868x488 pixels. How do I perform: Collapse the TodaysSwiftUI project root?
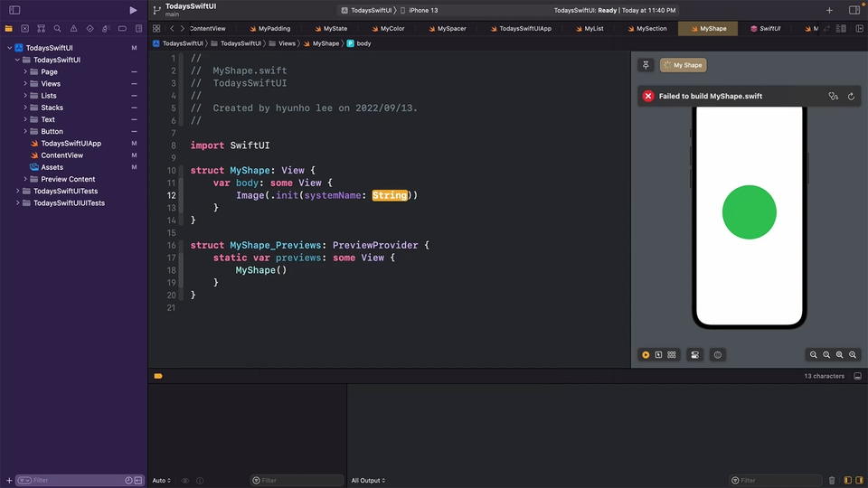coord(9,48)
